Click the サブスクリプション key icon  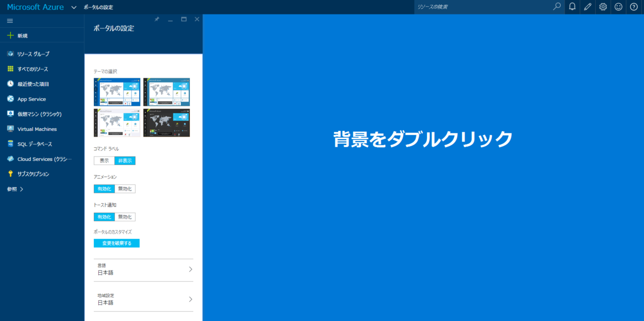point(10,174)
